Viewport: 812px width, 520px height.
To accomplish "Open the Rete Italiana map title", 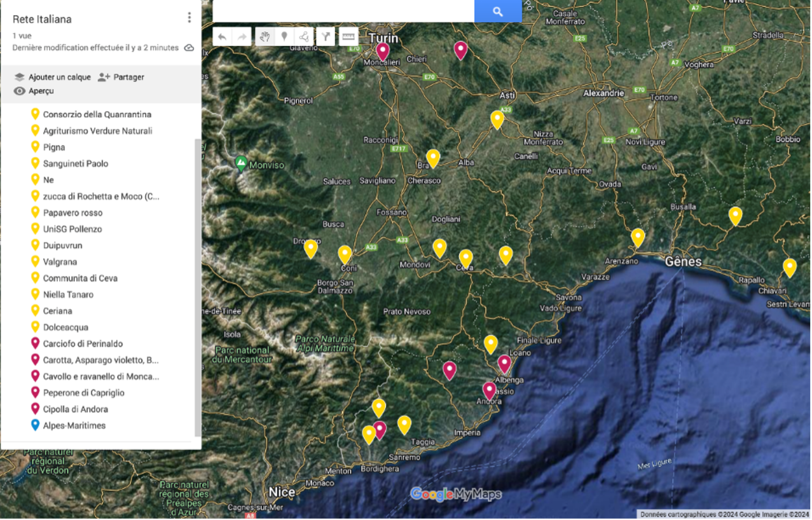I will coord(42,19).
